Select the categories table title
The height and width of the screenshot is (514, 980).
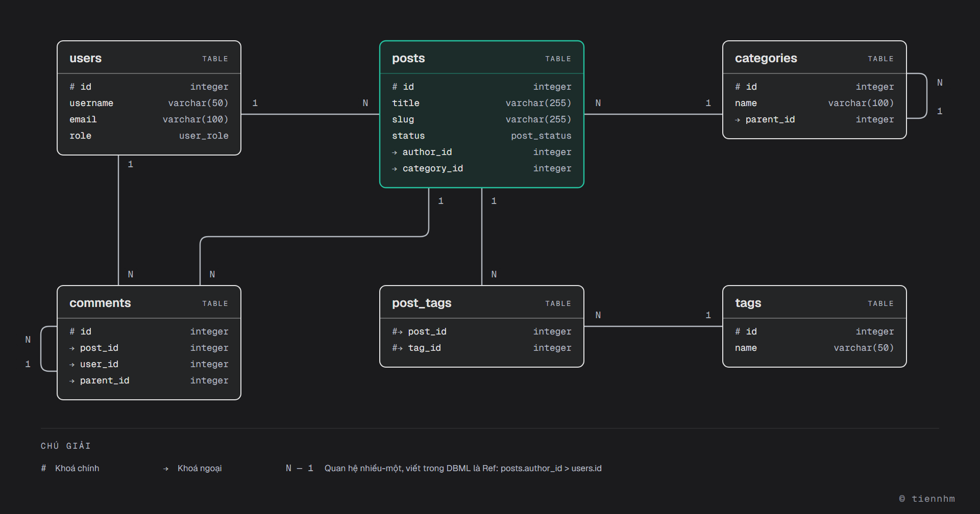766,58
